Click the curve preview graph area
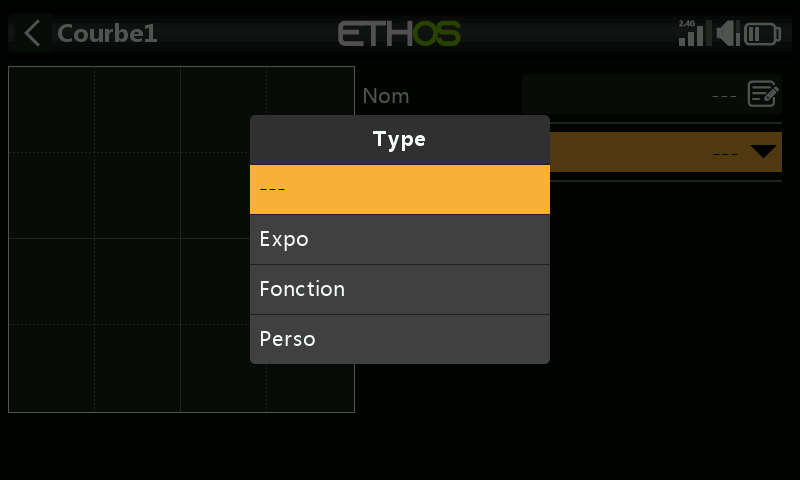The height and width of the screenshot is (480, 800). [181, 239]
